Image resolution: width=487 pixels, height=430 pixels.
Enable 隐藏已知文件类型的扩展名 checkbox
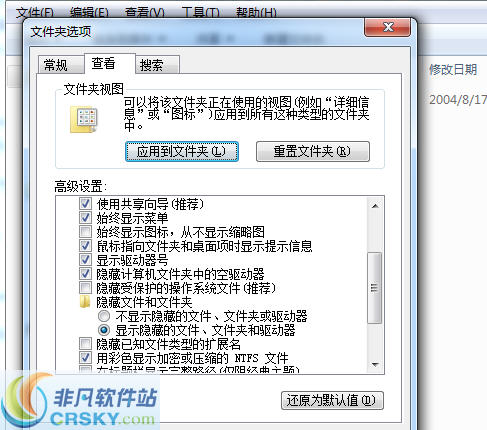(85, 344)
